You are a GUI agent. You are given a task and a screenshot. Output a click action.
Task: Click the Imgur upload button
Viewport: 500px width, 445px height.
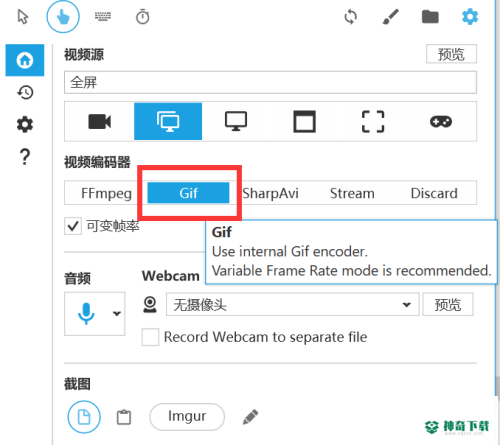tap(187, 417)
